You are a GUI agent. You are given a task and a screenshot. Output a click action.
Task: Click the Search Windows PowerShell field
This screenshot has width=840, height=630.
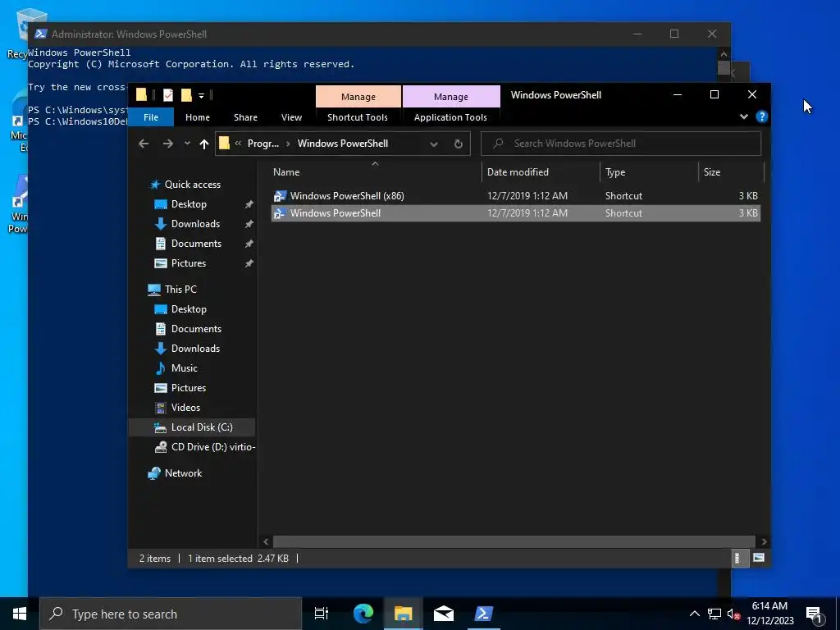(621, 144)
